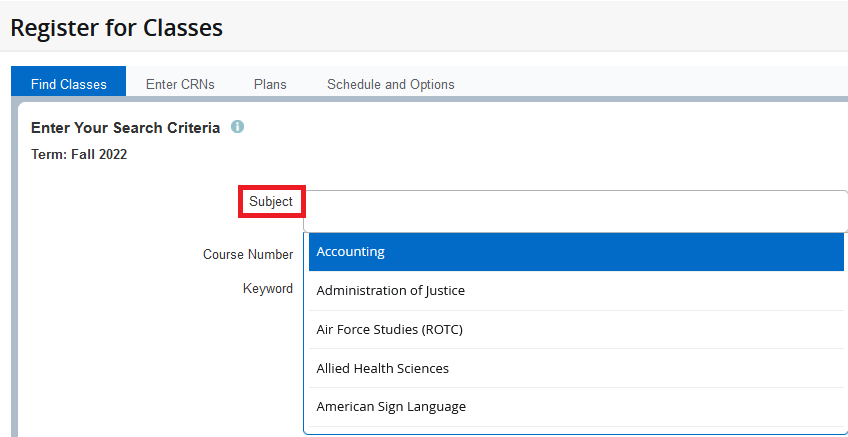848x437 pixels.
Task: Select Administration of Justice subject
Action: [x=576, y=290]
